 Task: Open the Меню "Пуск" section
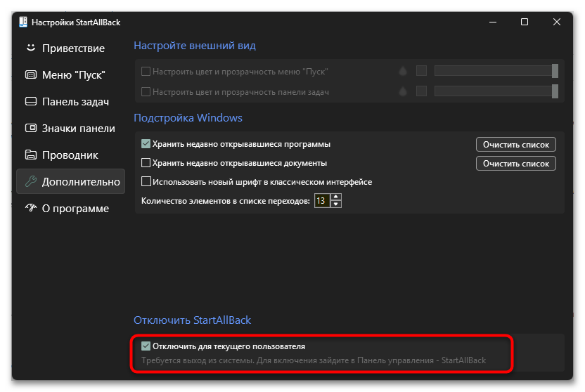(x=70, y=75)
